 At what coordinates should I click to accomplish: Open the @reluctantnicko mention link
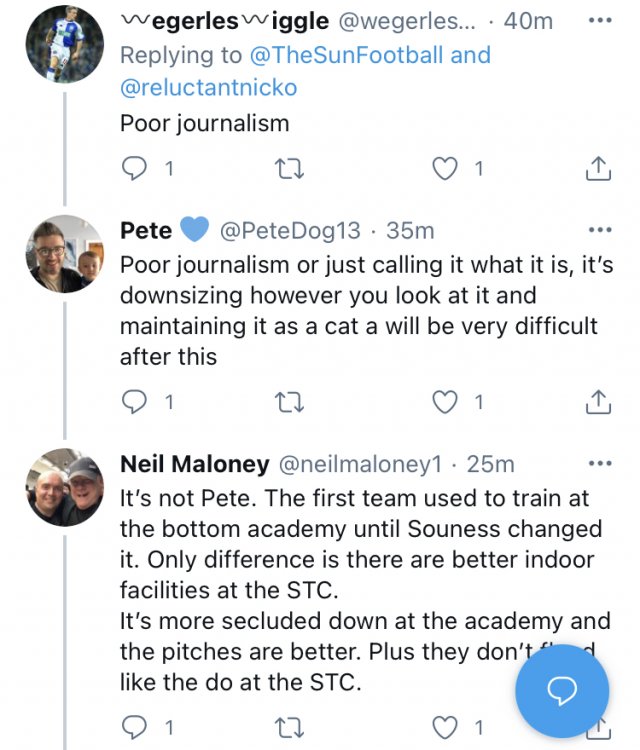(x=208, y=88)
